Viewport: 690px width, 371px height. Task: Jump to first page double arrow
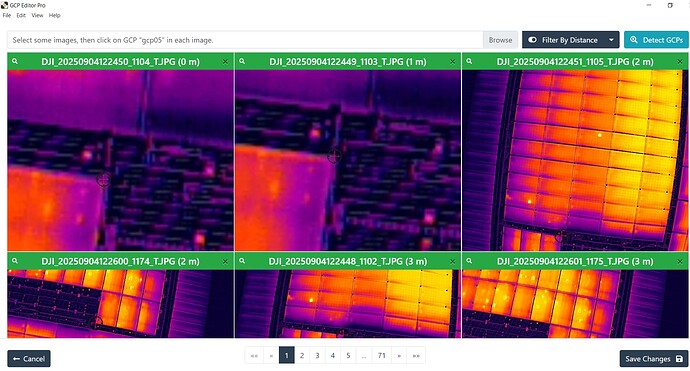coord(254,355)
